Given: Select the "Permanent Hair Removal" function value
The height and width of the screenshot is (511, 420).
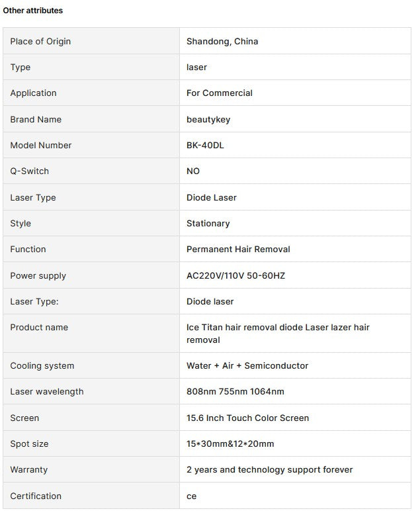Looking at the screenshot, I should (238, 249).
